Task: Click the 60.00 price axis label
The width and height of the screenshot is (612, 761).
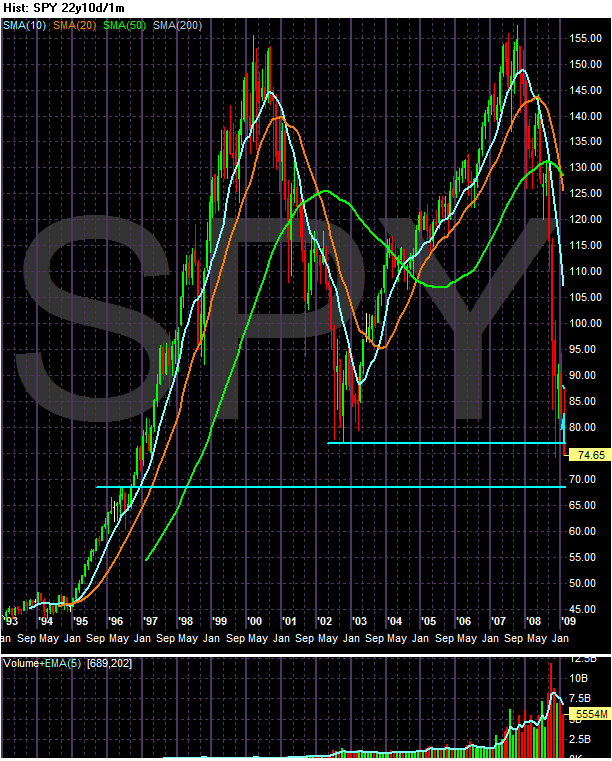Action: pyautogui.click(x=582, y=531)
